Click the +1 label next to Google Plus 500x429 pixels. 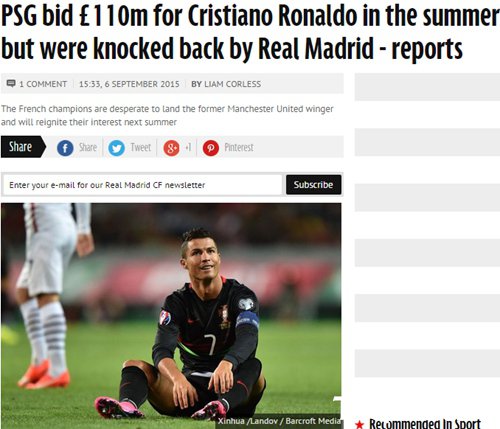click(x=188, y=147)
